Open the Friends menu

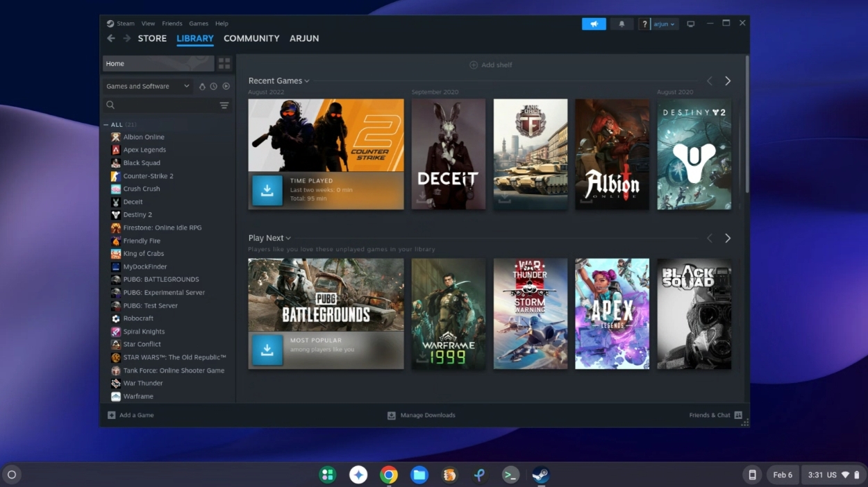pos(172,24)
